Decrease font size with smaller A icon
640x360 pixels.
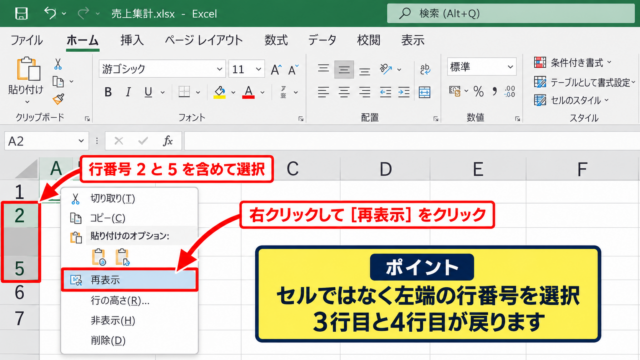(293, 69)
